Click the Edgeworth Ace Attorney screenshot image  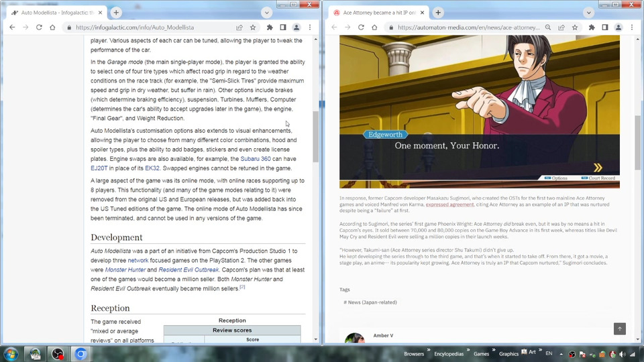pyautogui.click(x=479, y=112)
